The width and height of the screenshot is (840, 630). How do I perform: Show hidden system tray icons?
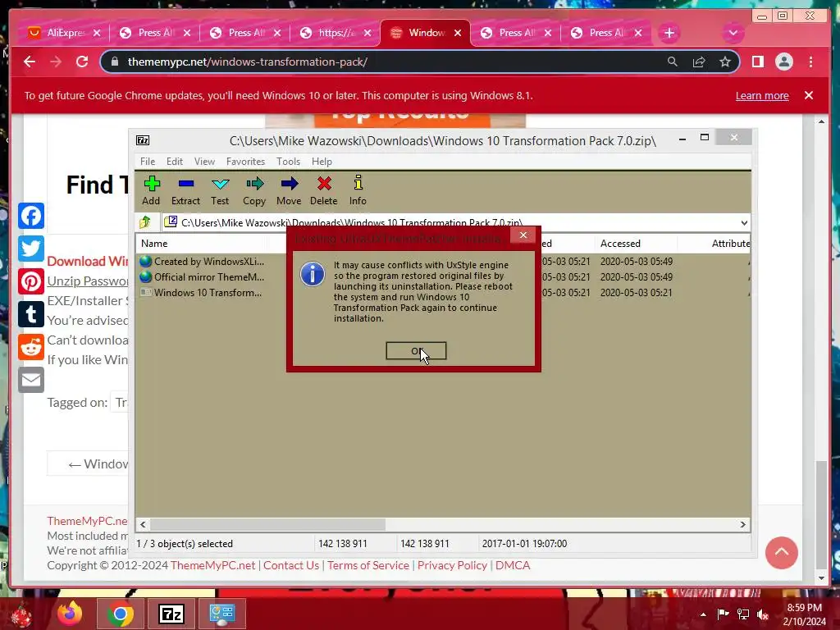[x=703, y=614]
